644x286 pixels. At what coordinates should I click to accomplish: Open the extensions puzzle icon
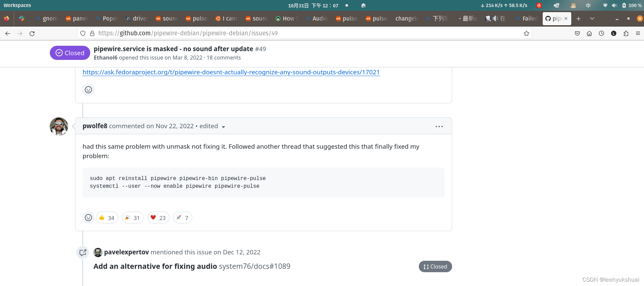point(626,33)
